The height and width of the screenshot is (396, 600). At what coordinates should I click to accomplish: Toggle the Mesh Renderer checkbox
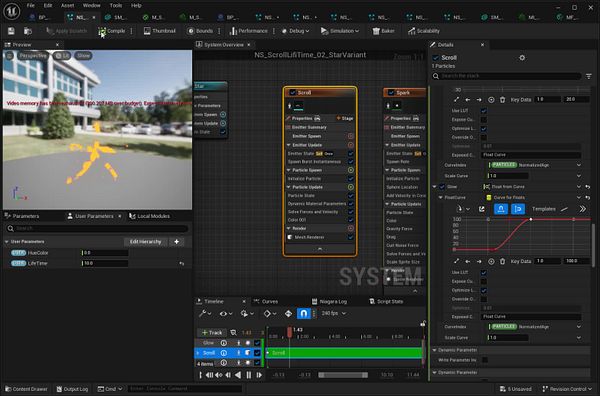coord(351,237)
